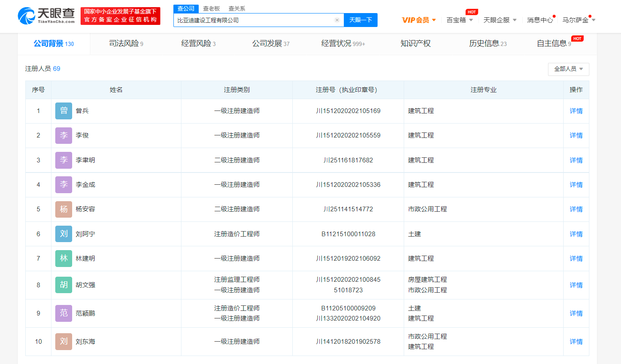Select the 自主信息 tab

coord(554,44)
